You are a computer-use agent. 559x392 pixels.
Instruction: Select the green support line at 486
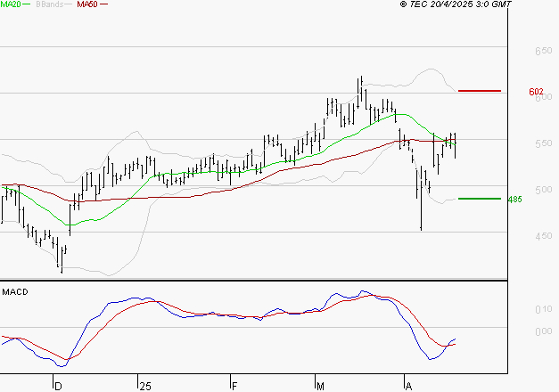(478, 199)
